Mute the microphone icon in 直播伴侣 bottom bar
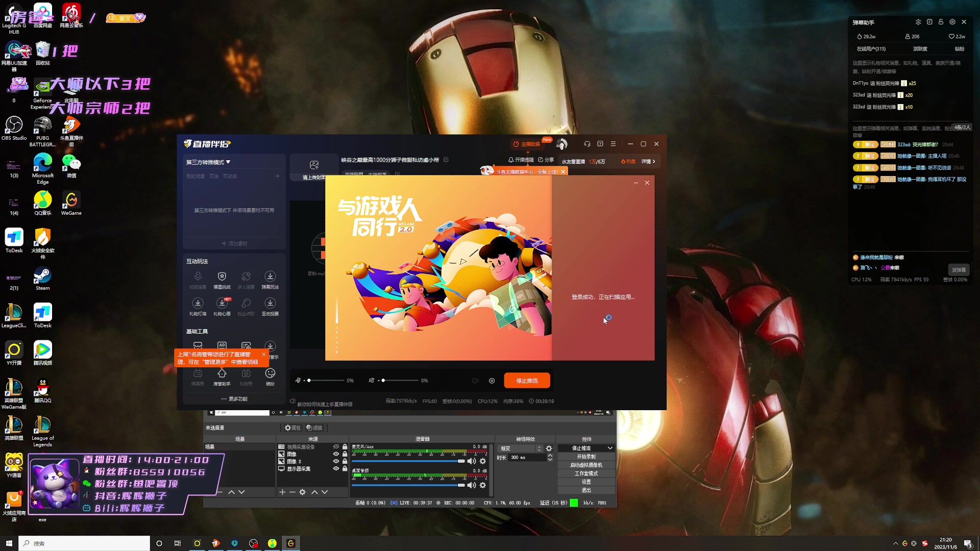Image resolution: width=980 pixels, height=551 pixels. pos(298,381)
